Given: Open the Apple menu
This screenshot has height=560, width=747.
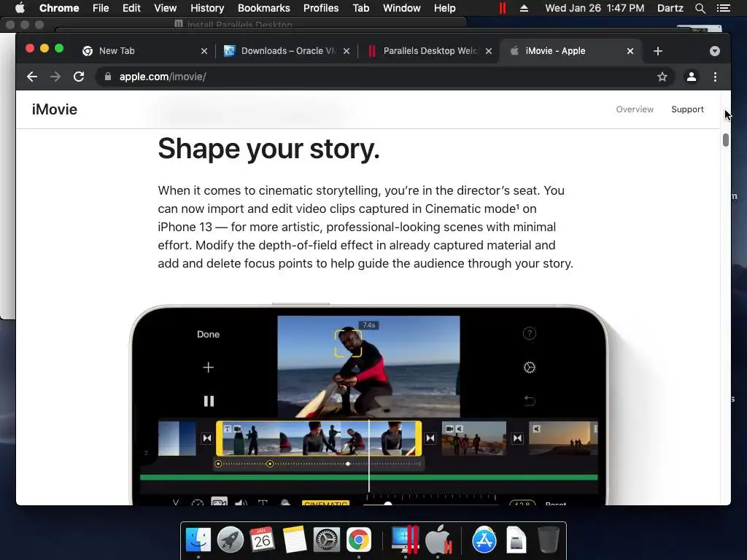Looking at the screenshot, I should (20, 8).
